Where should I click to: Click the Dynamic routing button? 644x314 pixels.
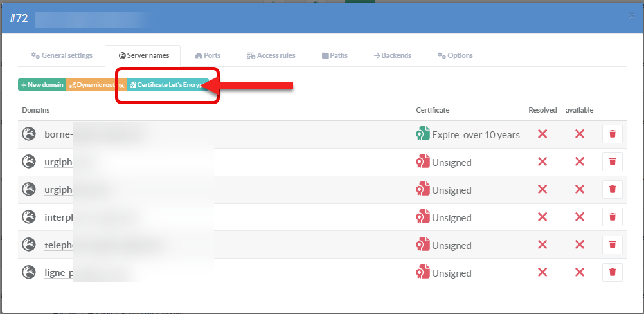coord(96,85)
